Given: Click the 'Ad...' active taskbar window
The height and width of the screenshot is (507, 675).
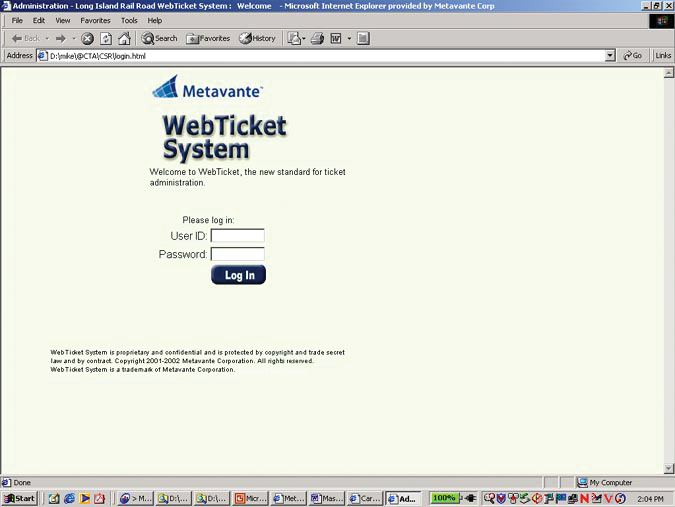Looking at the screenshot, I should (x=403, y=498).
